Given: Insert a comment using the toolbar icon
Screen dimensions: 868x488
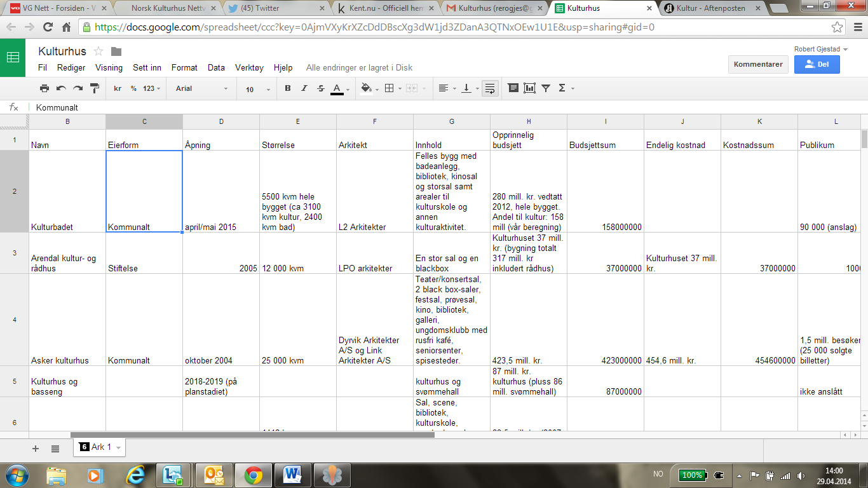Looking at the screenshot, I should click(513, 88).
